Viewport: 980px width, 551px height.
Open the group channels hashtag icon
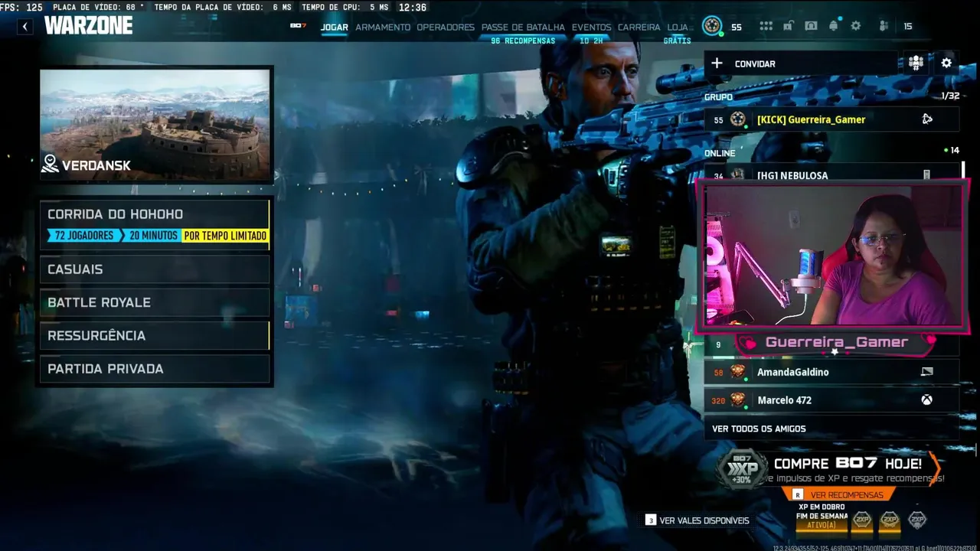tap(916, 64)
